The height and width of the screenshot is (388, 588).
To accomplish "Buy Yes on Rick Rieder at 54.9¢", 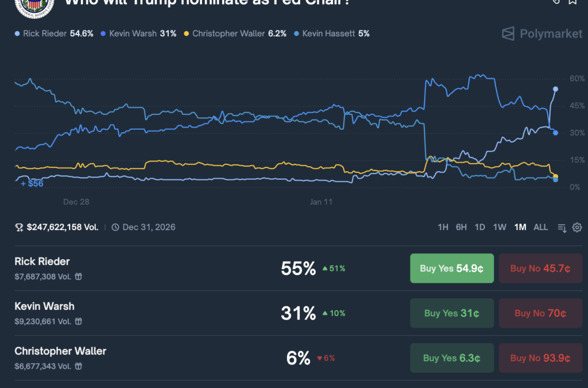I will point(451,268).
